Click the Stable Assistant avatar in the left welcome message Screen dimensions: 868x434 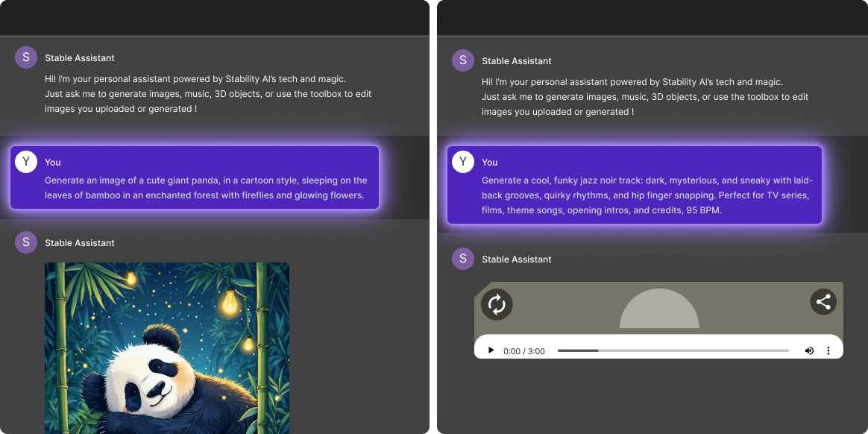pyautogui.click(x=25, y=57)
